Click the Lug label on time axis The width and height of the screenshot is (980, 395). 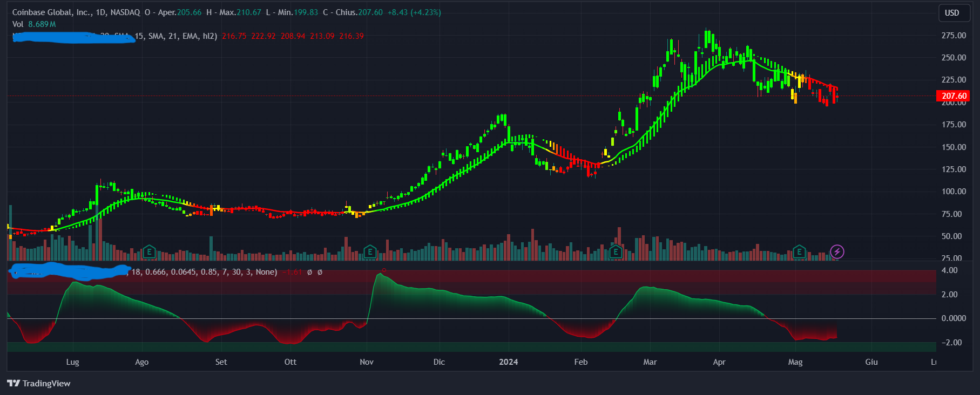point(72,362)
